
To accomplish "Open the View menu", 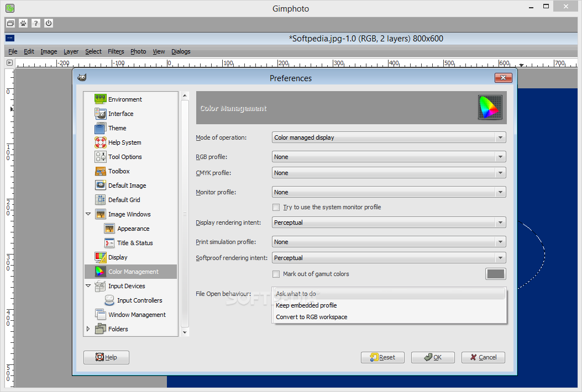I will (x=159, y=51).
